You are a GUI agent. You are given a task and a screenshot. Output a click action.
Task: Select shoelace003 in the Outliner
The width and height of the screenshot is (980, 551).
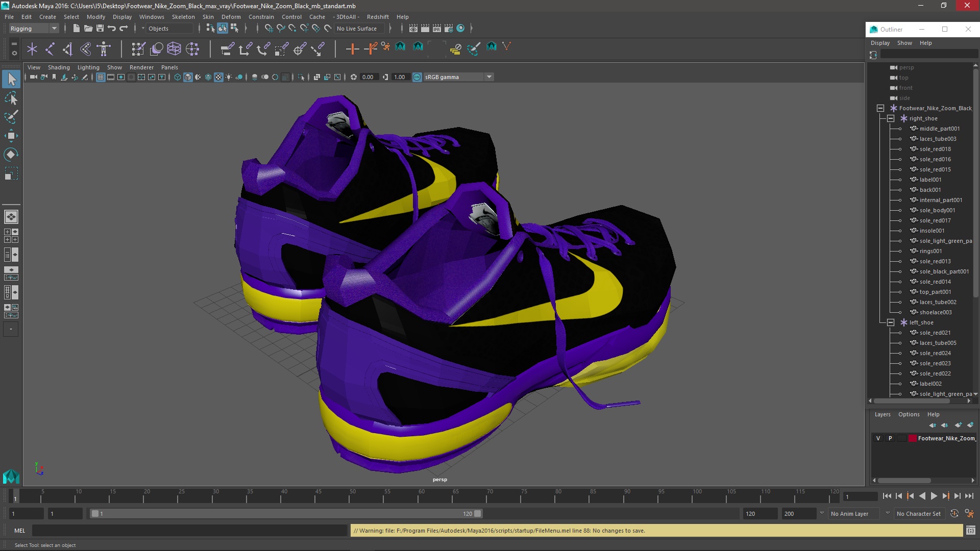point(935,312)
